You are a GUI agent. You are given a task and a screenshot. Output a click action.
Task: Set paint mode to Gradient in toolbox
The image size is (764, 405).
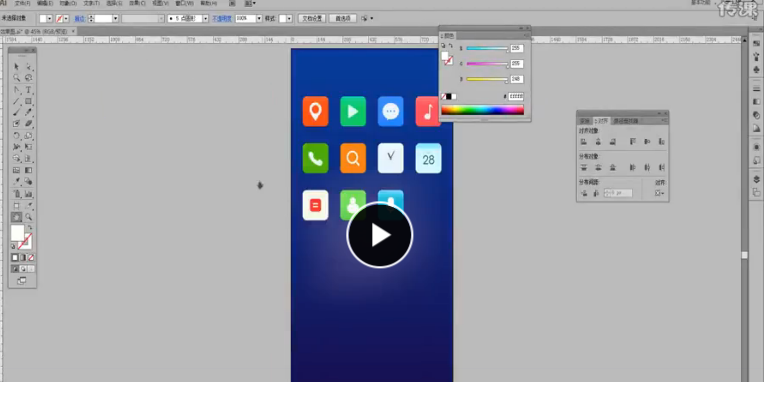coord(23,257)
